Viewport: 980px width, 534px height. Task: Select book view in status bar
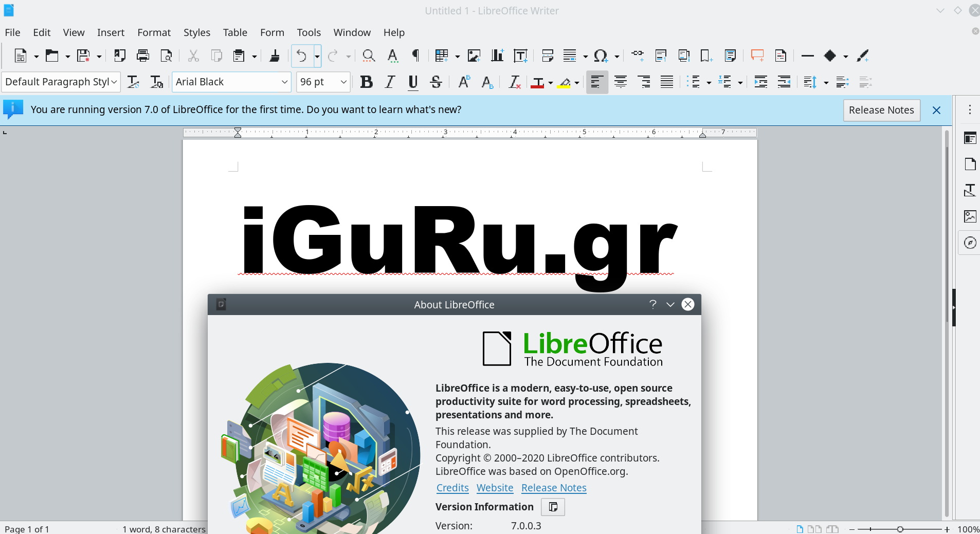click(x=832, y=529)
